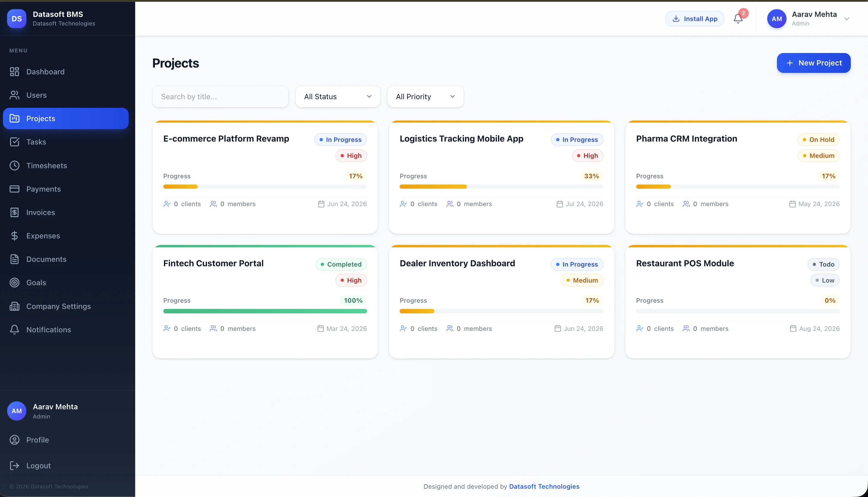This screenshot has height=497, width=868.
Task: Select the Users menu icon
Action: click(x=15, y=95)
